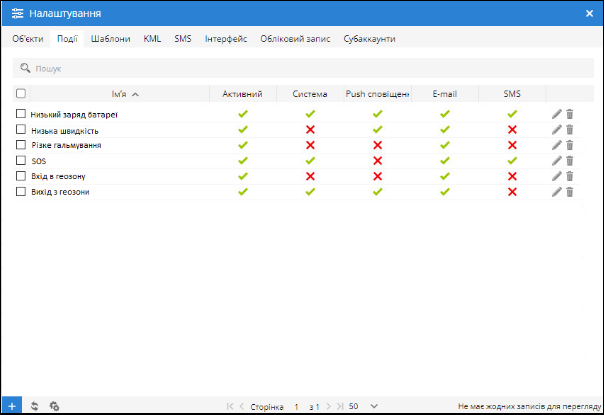Toggle Push status for SOS row
The height and width of the screenshot is (415, 605).
377,161
